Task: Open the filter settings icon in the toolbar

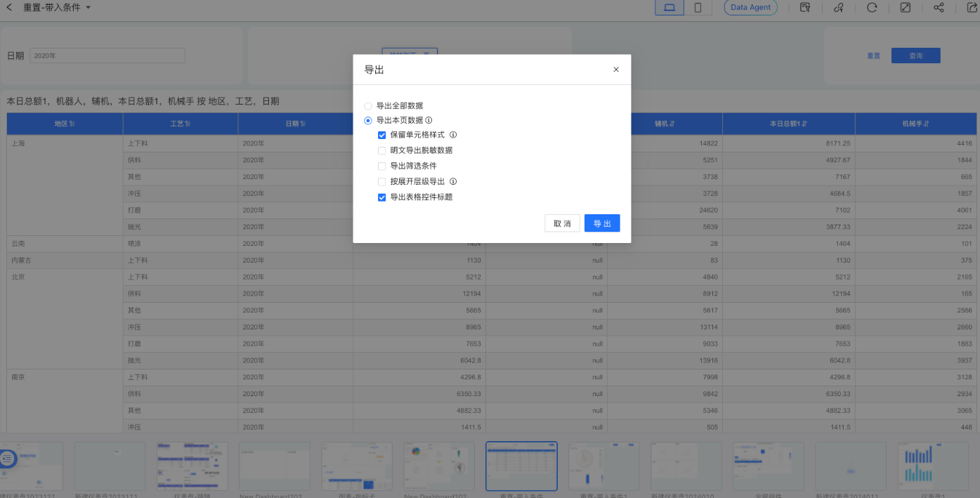Action: coord(805,8)
